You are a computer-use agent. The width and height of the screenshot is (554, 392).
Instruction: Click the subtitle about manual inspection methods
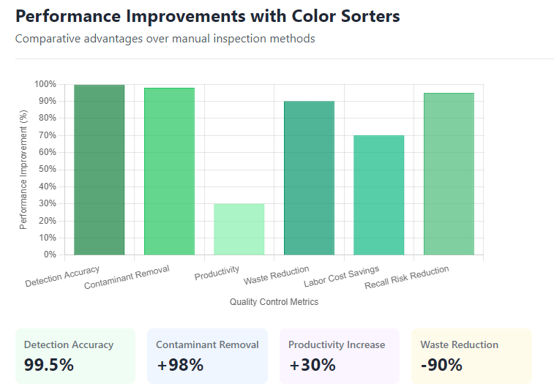coord(165,39)
